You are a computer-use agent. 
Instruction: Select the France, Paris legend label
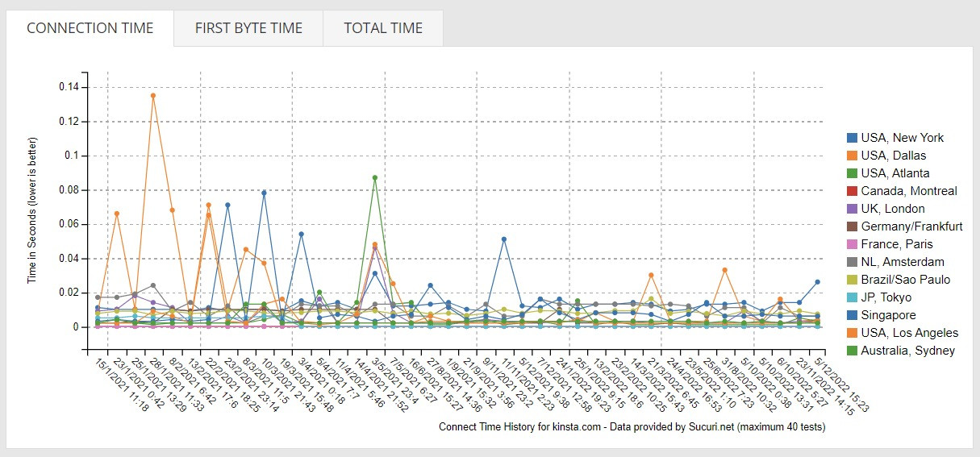pos(897,244)
